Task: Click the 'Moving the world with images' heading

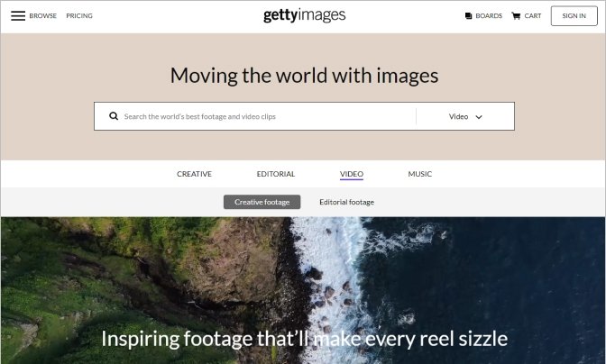Action: point(304,76)
